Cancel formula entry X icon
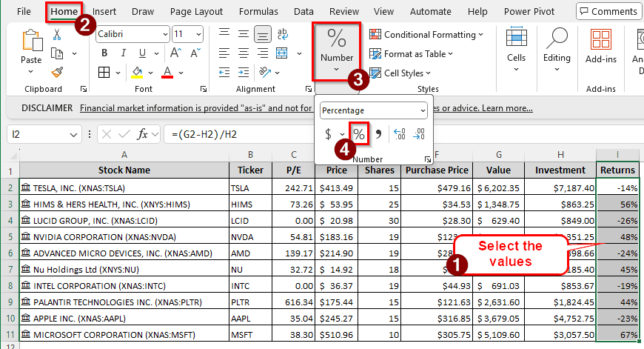 (x=107, y=134)
